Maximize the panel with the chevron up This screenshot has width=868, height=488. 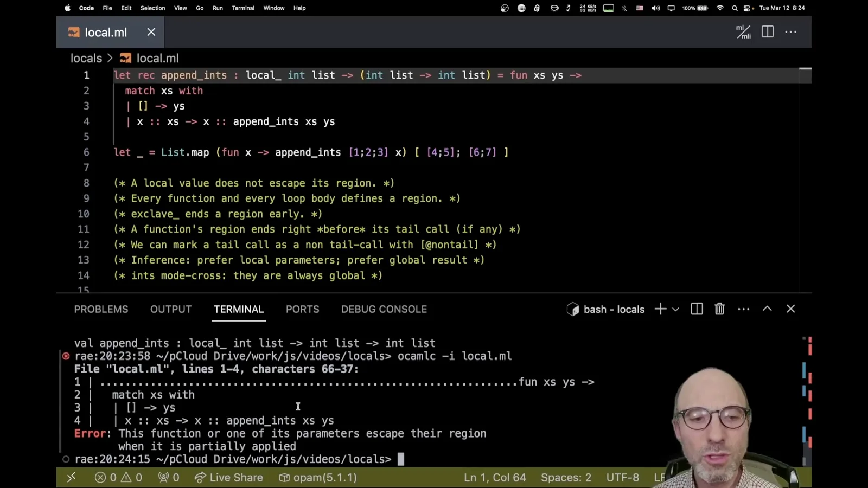click(x=767, y=309)
